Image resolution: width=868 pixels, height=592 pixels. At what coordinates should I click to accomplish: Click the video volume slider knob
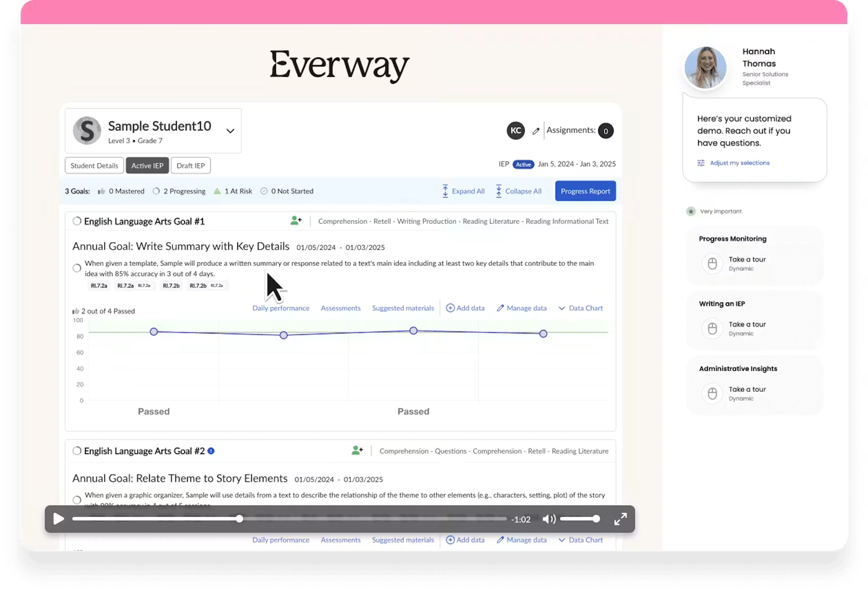[x=596, y=519]
